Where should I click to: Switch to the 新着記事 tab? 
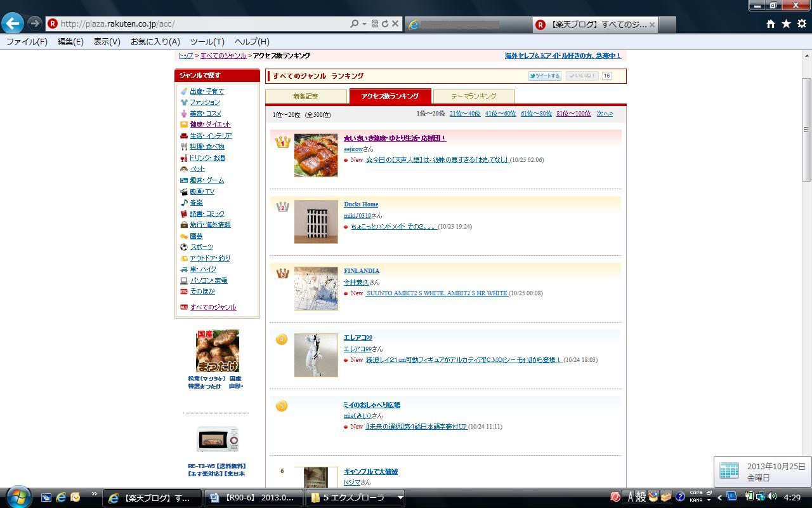pyautogui.click(x=306, y=97)
